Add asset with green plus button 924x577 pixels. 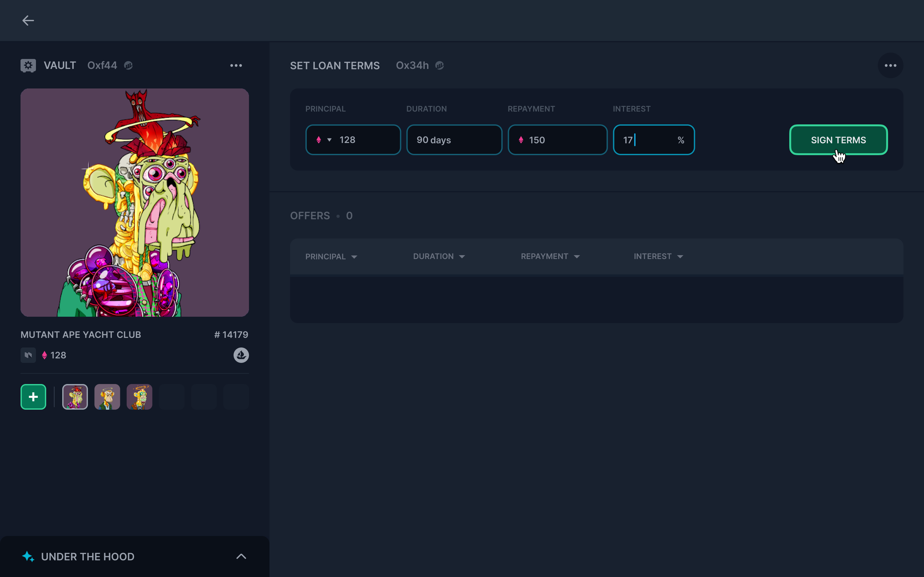click(x=33, y=397)
